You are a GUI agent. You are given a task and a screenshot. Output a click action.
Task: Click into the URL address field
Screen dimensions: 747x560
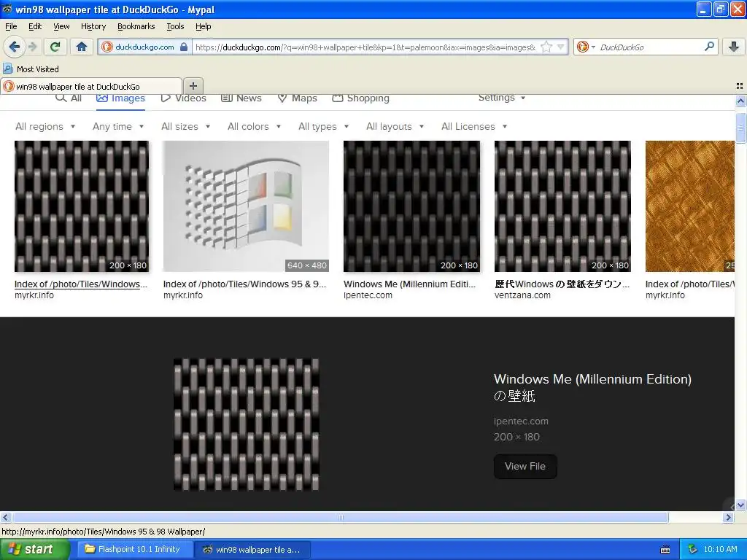[x=366, y=47]
